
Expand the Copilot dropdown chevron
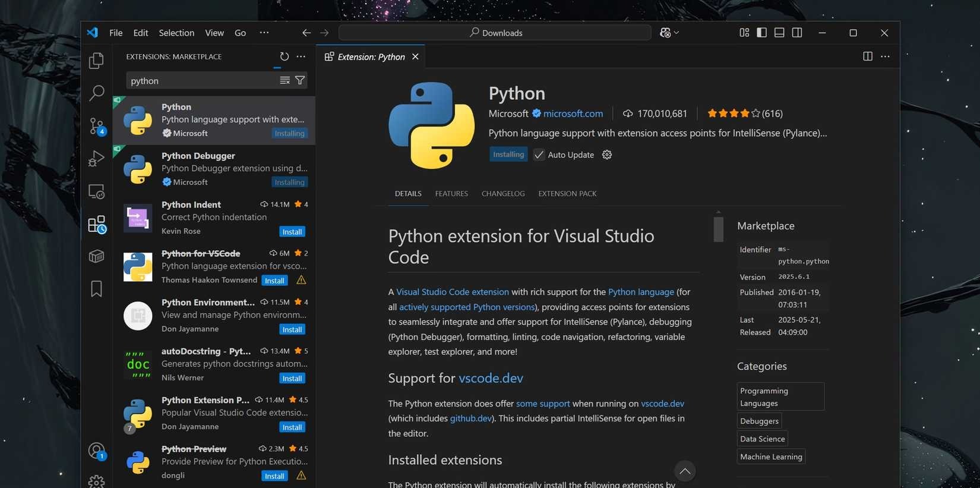676,33
